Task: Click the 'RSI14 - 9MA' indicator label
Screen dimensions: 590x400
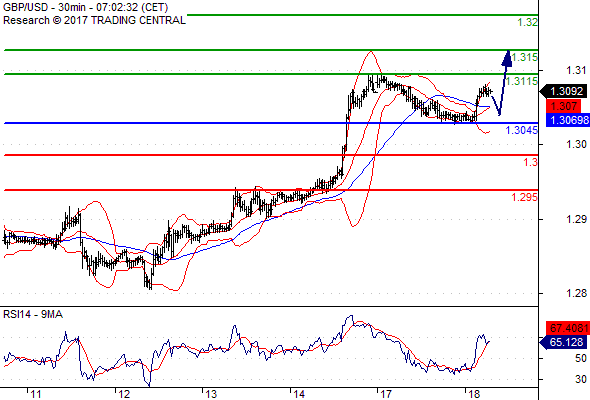Action: (x=33, y=314)
